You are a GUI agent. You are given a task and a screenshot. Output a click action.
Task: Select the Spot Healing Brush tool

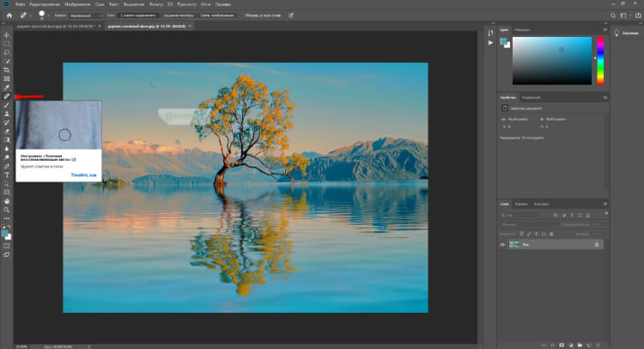(7, 97)
